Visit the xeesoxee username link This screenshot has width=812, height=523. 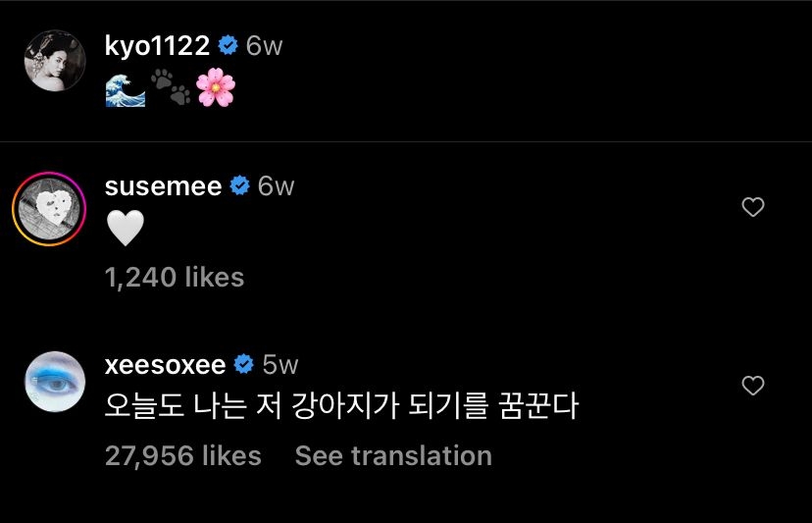[x=165, y=365]
